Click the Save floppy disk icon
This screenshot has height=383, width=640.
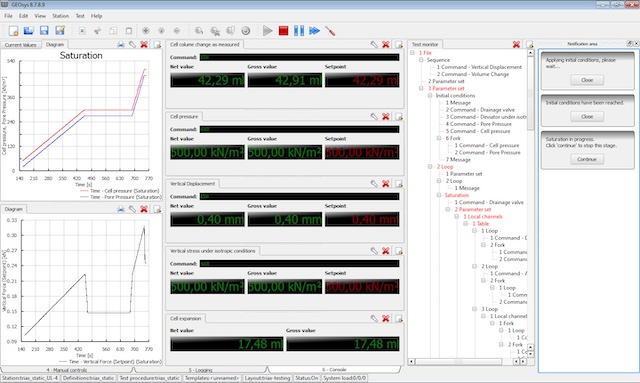44,31
